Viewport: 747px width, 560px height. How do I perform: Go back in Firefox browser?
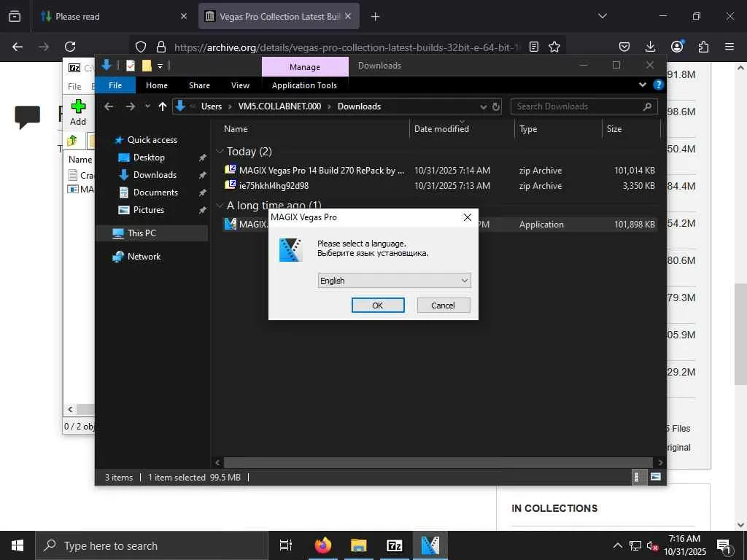(18, 47)
